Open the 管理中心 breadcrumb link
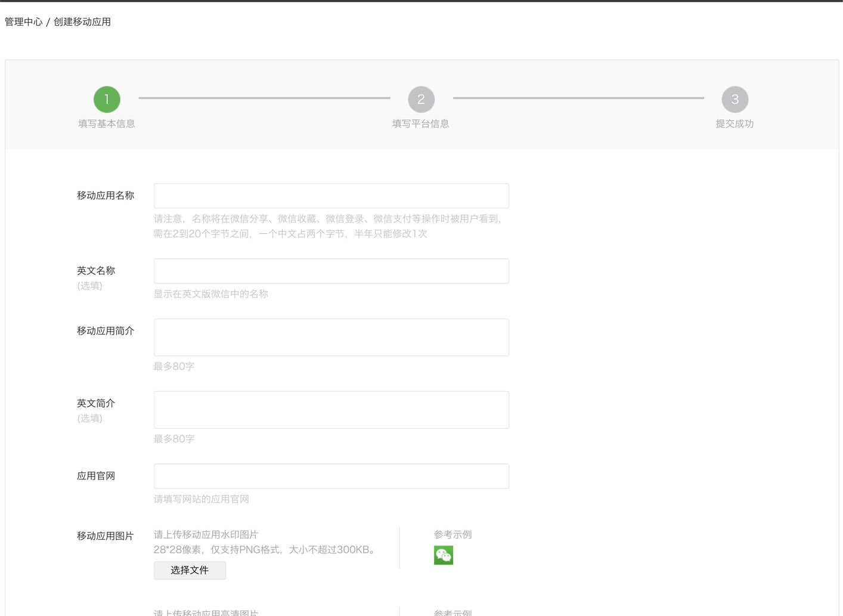Screen dimensions: 843x616 tap(24, 22)
